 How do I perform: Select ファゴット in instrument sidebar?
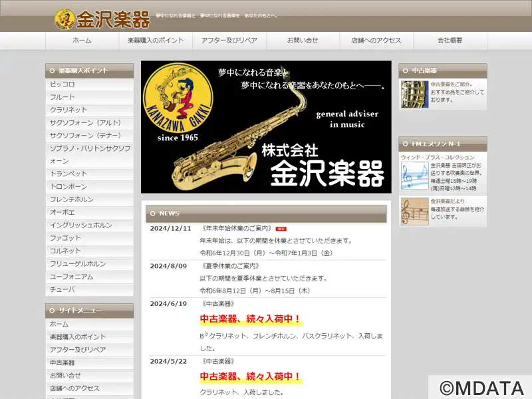tap(90, 238)
